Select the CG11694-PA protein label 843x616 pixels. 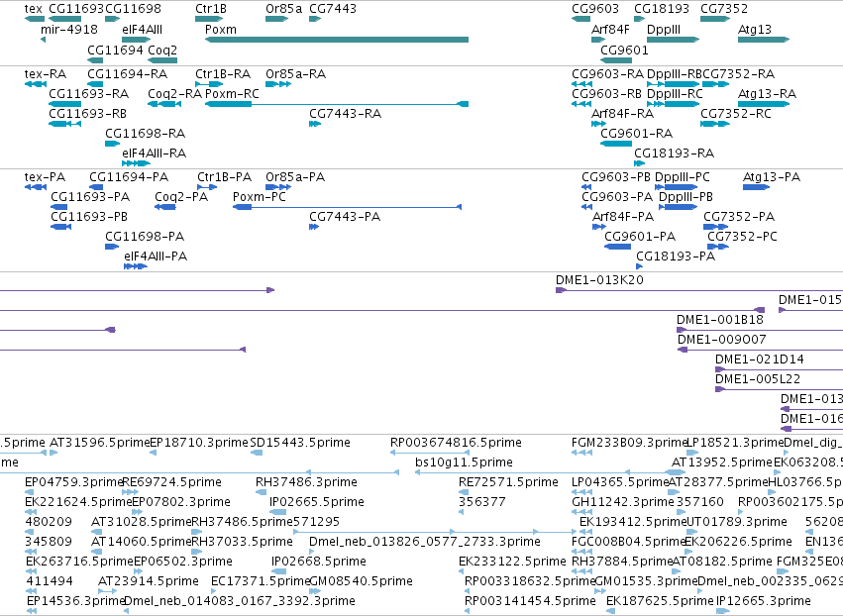(x=129, y=177)
